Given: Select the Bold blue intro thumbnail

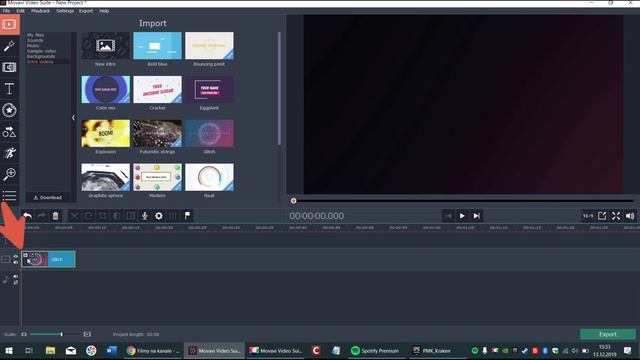Looking at the screenshot, I should click(157, 46).
